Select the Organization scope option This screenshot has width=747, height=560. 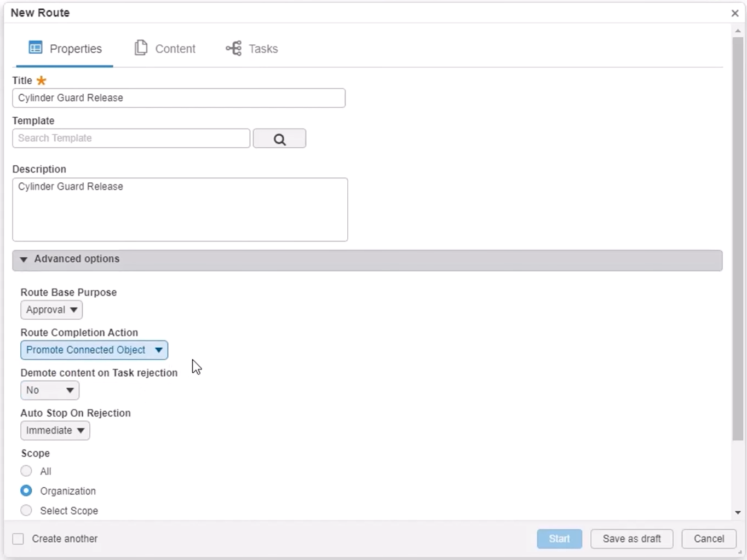point(26,491)
